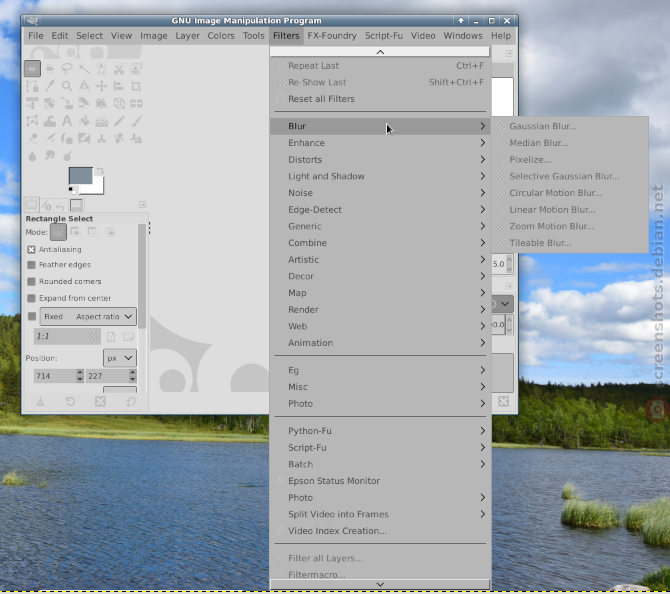The height and width of the screenshot is (594, 670).
Task: Enable Feather edges option
Action: pyautogui.click(x=31, y=265)
